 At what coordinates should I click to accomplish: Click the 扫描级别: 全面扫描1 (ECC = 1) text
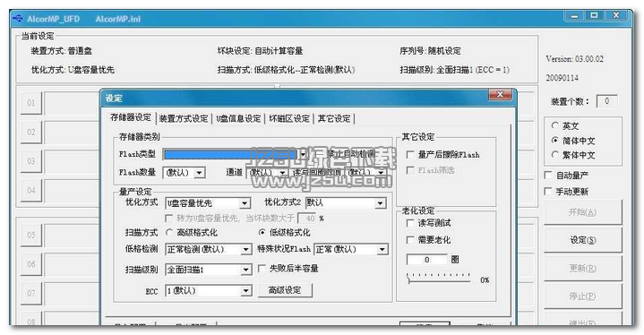coord(455,70)
